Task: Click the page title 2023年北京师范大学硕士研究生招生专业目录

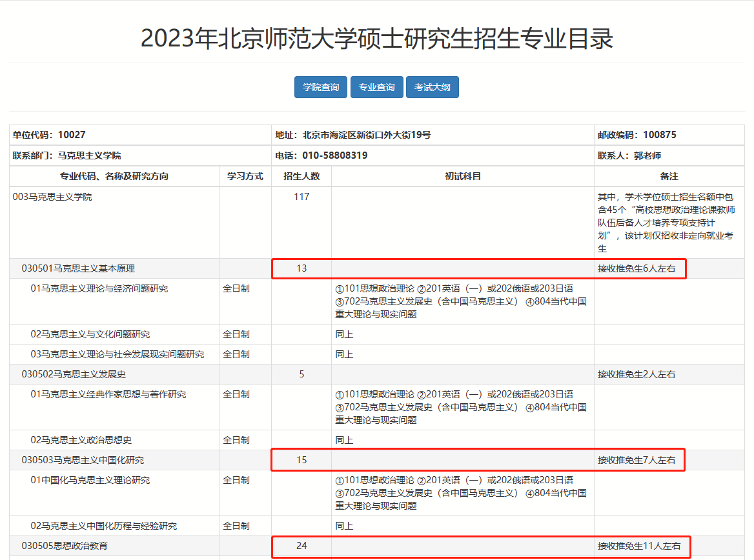Action: (x=376, y=39)
